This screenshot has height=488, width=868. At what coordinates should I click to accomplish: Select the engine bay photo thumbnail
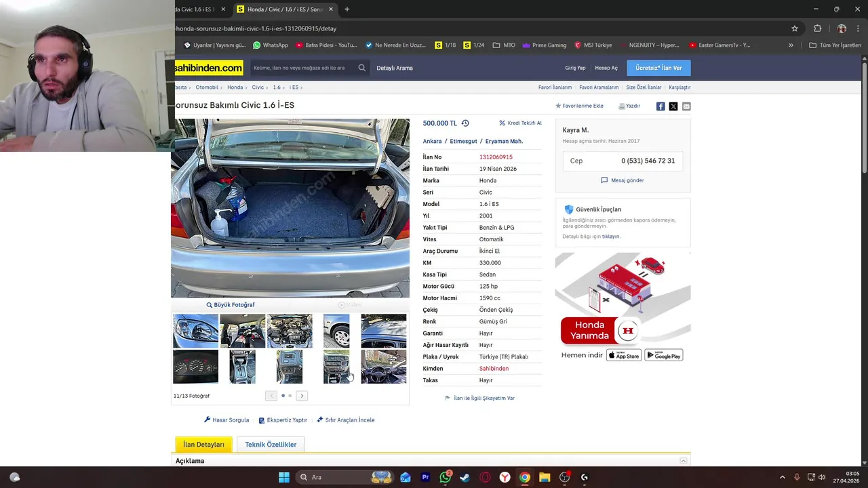pos(290,331)
